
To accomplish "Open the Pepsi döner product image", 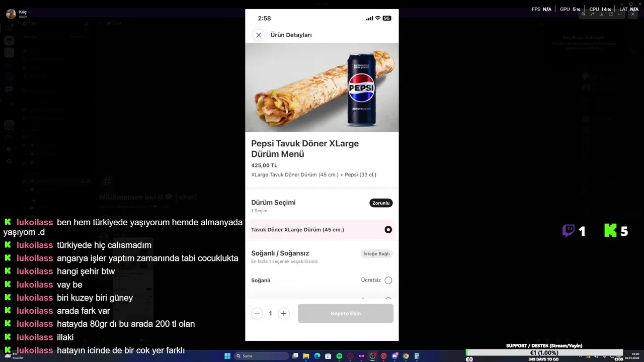I will coord(322,87).
